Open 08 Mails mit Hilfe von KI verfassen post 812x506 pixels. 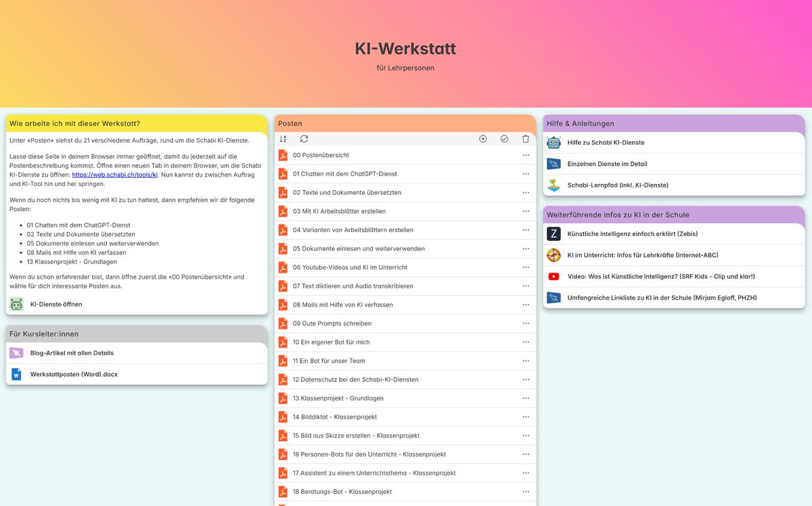coord(343,305)
